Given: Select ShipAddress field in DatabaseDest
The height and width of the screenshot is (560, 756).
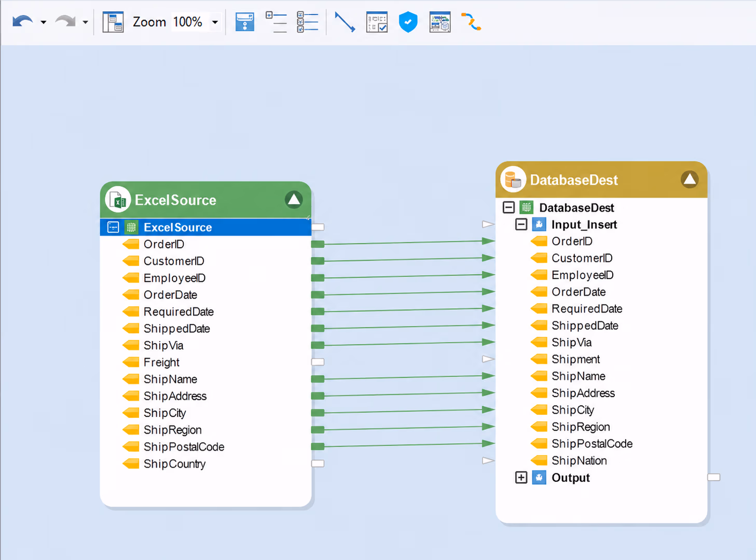Looking at the screenshot, I should [x=583, y=393].
